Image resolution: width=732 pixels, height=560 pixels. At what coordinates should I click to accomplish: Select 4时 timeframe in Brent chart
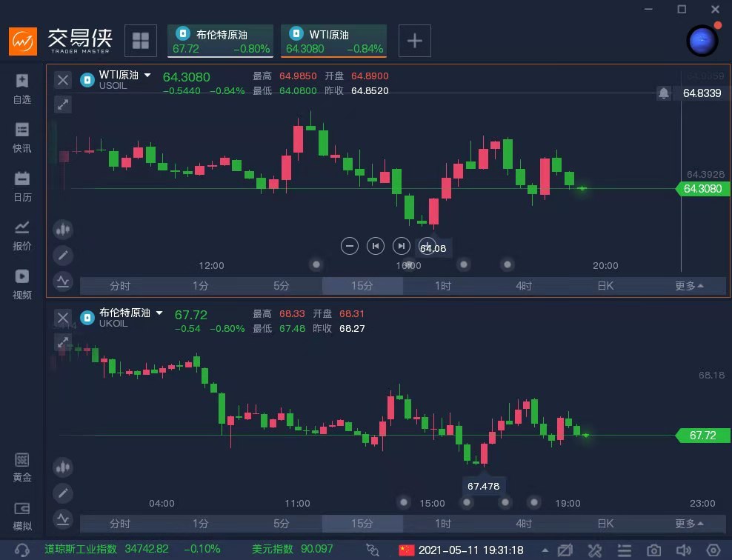524,524
